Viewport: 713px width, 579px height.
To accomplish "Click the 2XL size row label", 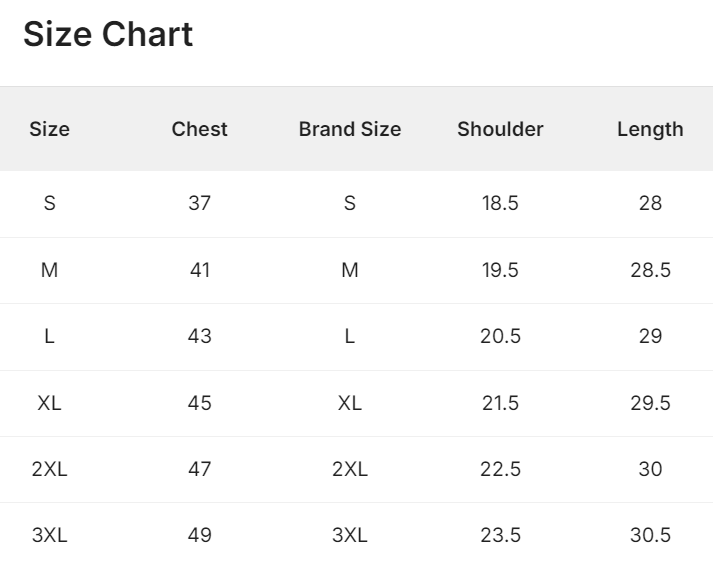I will tap(50, 469).
